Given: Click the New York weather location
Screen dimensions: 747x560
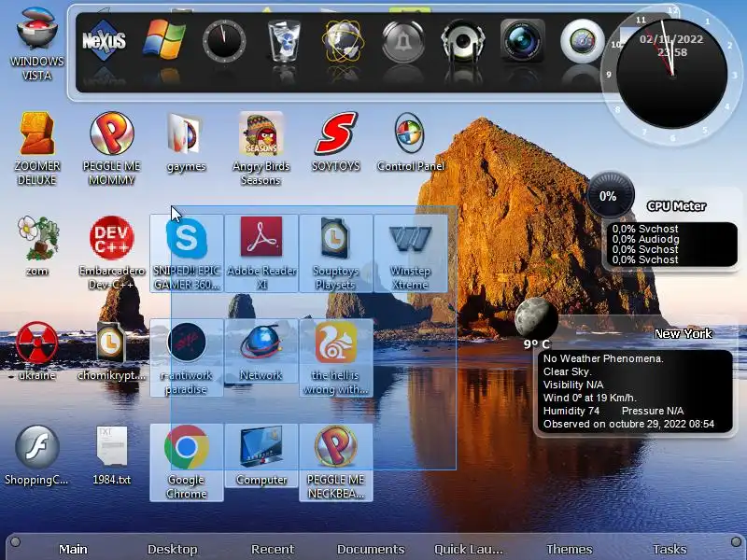Looking at the screenshot, I should click(x=684, y=333).
